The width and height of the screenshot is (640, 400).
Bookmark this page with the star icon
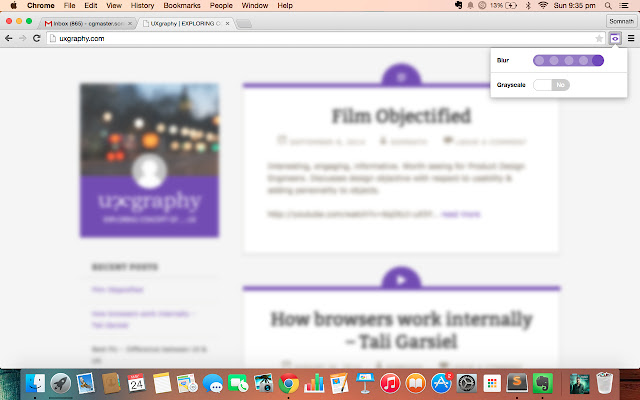[599, 38]
